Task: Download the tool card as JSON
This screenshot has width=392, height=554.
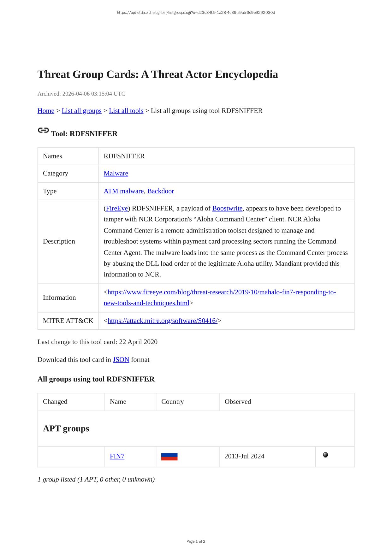Action: click(x=121, y=360)
